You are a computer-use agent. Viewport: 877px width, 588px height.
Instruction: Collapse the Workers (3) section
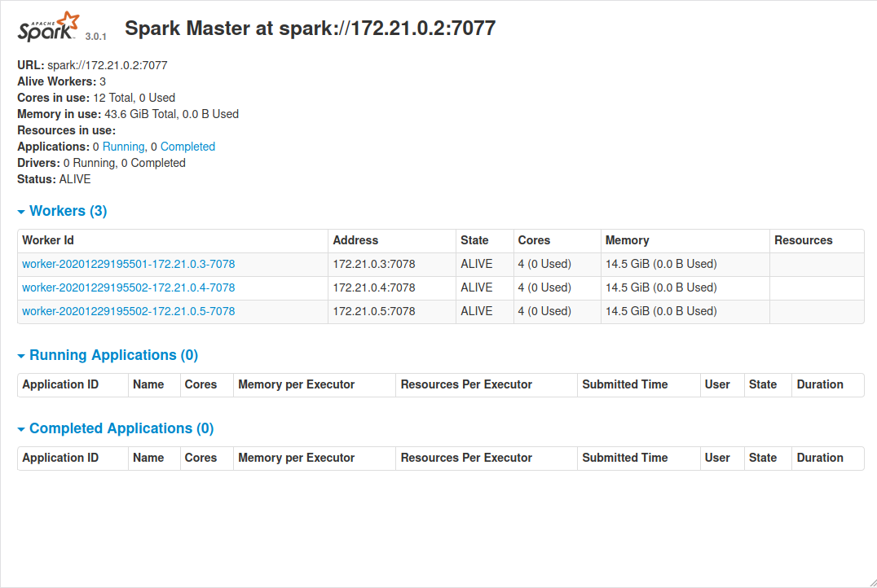[63, 211]
